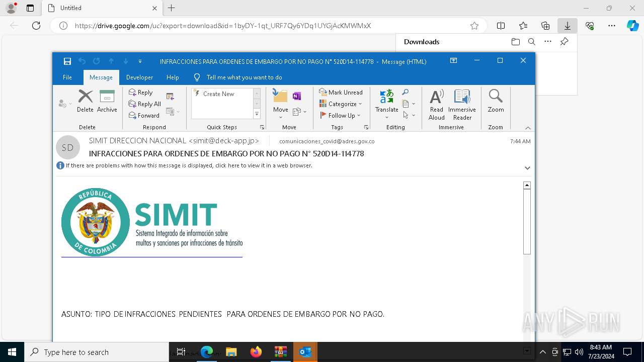Click Reply All in Respond group

pyautogui.click(x=145, y=104)
